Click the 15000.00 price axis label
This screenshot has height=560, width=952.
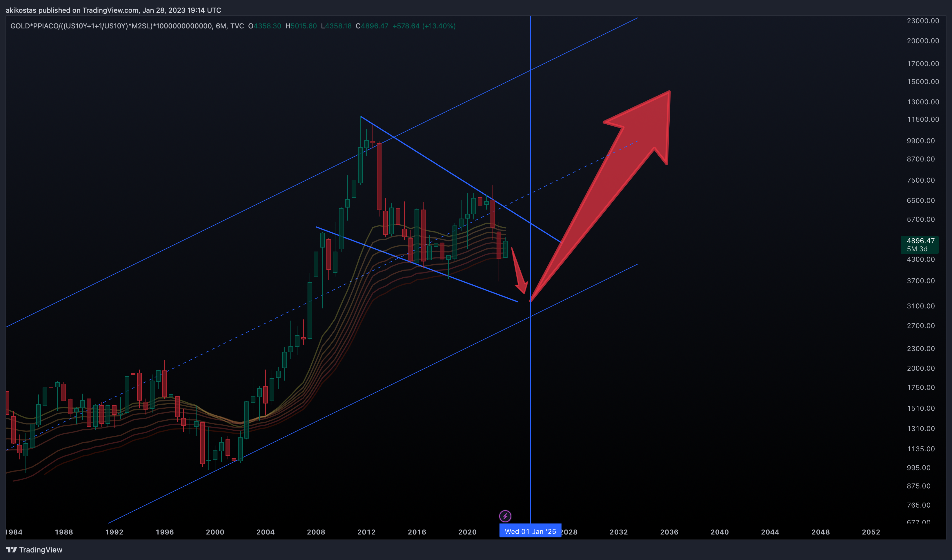coord(923,82)
